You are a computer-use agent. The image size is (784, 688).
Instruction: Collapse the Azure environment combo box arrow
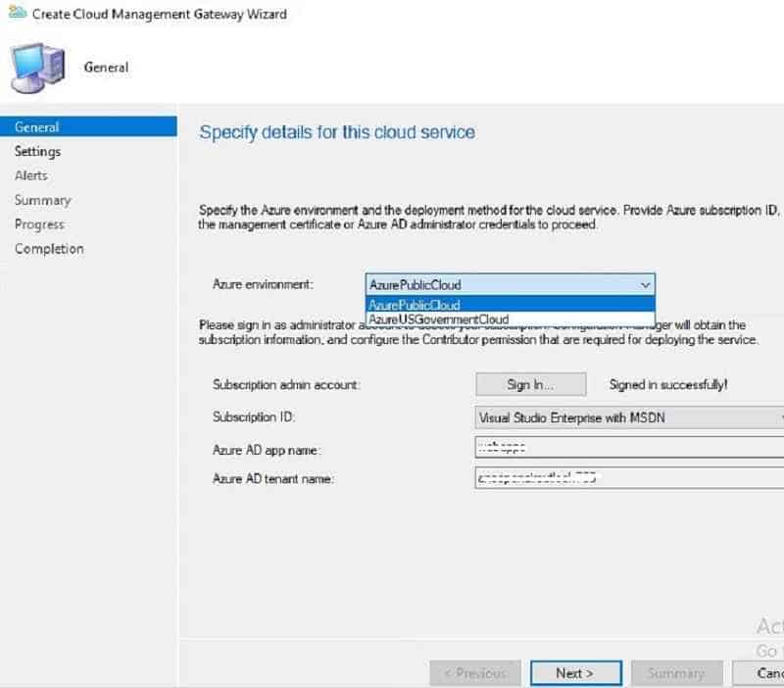click(x=645, y=285)
